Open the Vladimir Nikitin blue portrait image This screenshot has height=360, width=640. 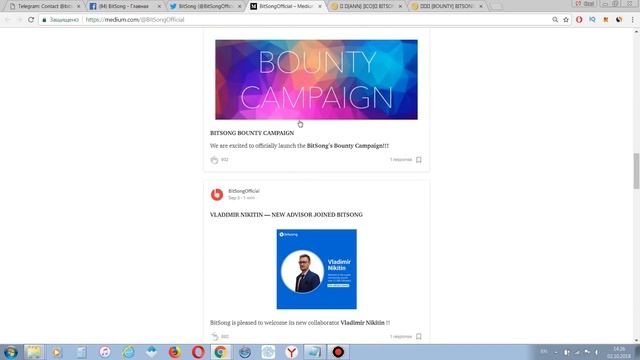(x=316, y=269)
